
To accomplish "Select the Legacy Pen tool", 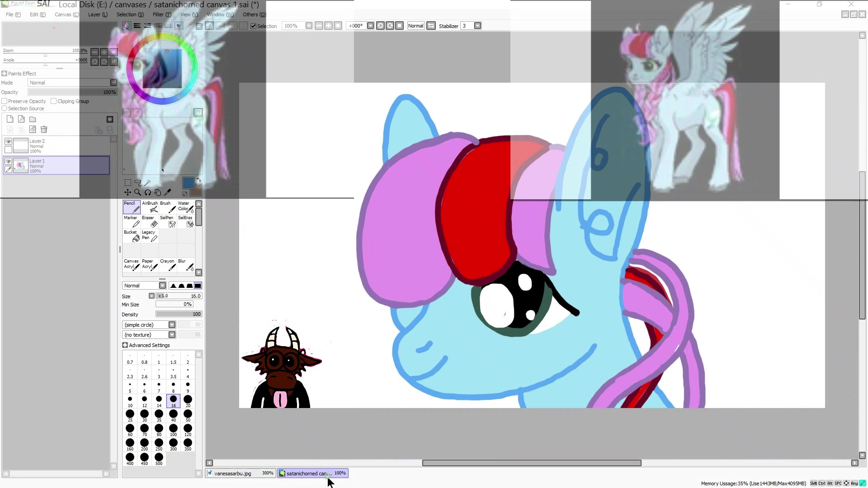I will pyautogui.click(x=150, y=236).
